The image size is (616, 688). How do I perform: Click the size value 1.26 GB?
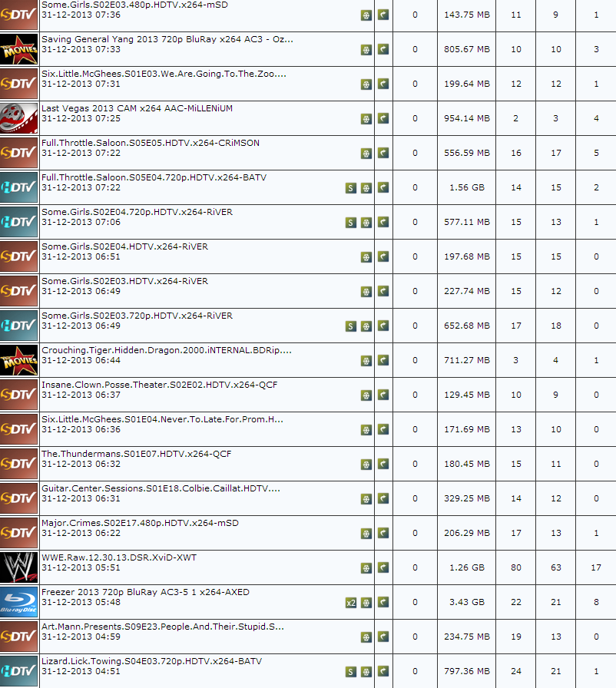467,567
